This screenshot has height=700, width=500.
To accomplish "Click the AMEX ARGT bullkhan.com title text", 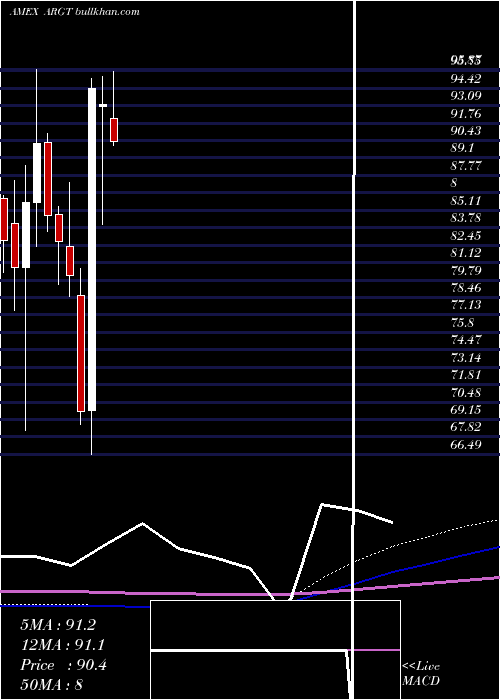I will (x=74, y=11).
